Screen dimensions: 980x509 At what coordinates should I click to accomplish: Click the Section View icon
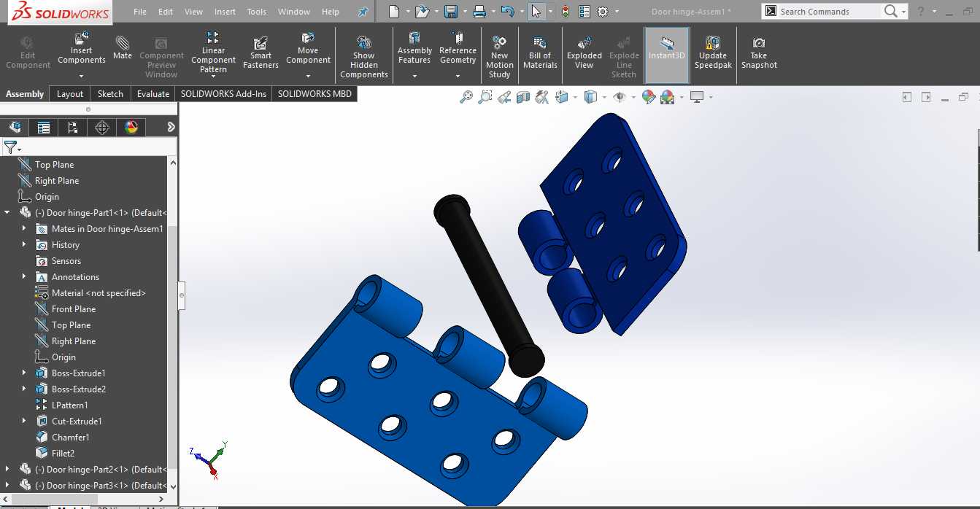(x=522, y=97)
